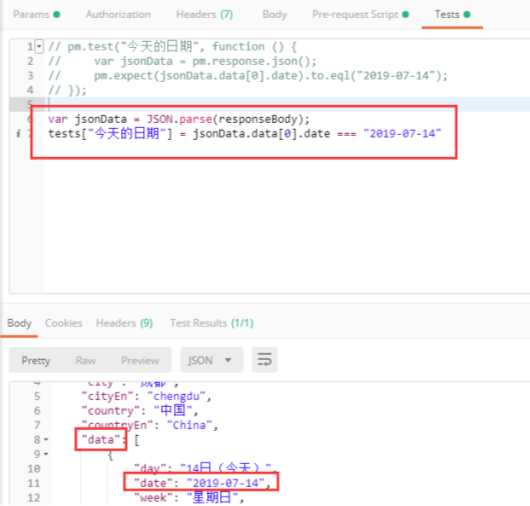Click the empty line 5 in the tests editor

tap(287, 104)
